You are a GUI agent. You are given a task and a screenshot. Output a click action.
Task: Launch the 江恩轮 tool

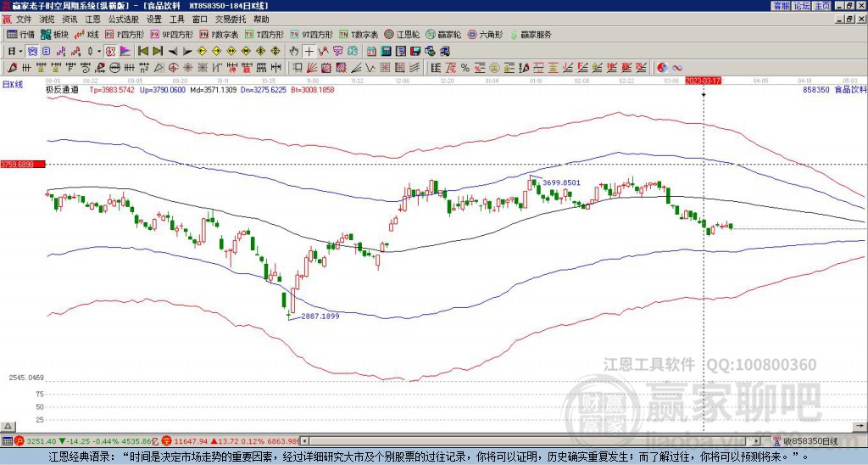click(402, 34)
